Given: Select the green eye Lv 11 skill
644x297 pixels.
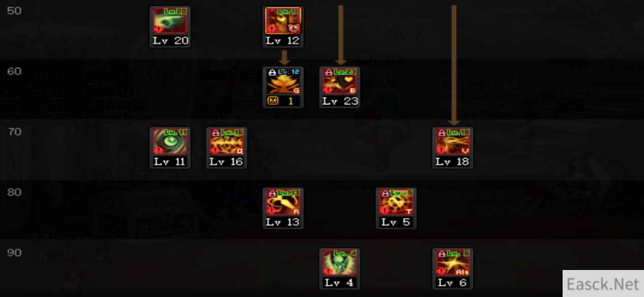Looking at the screenshot, I should click(170, 142).
